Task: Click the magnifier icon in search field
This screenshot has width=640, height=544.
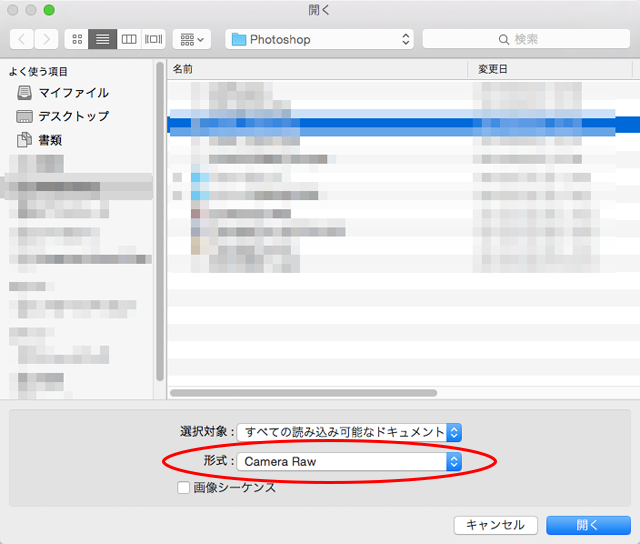Action: (504, 40)
